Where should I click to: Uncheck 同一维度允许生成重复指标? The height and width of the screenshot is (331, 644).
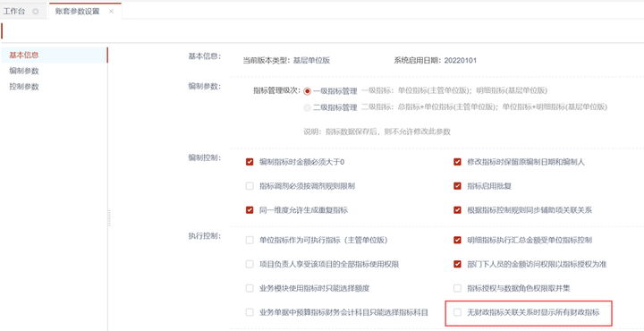[250, 210]
